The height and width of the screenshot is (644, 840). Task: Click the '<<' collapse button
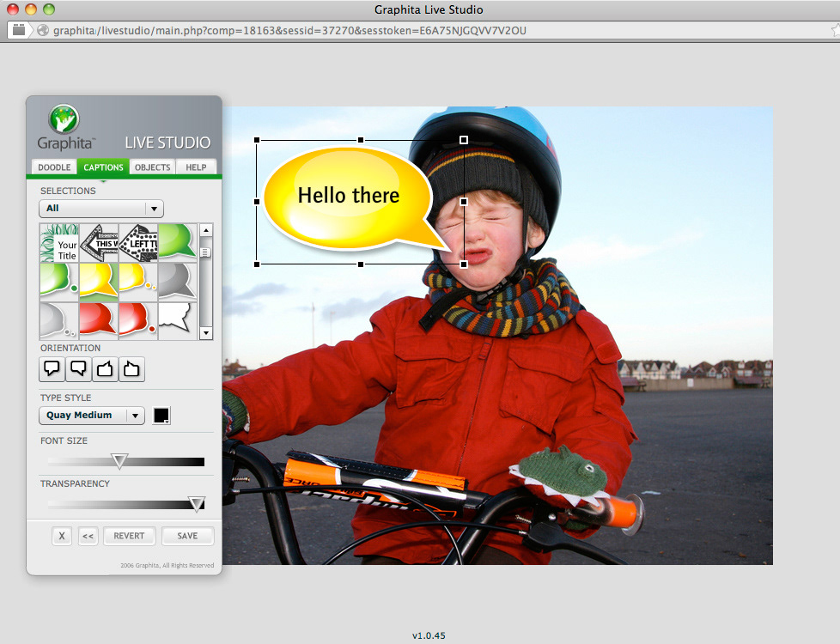88,536
